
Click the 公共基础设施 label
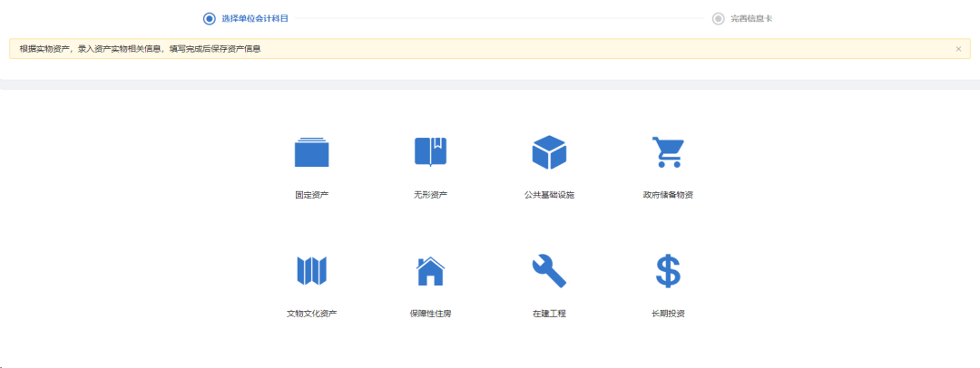tap(549, 195)
